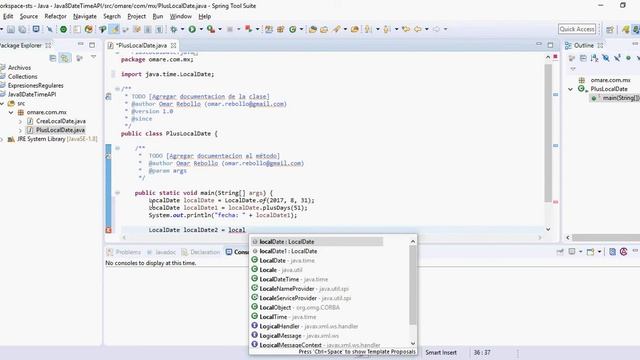Close the PlusLocalDate.java editor tab
The image size is (640, 360).
(173, 45)
